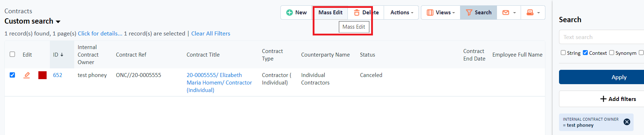
Task: Open the dropdown arrow beside the printer
Action: coord(539,13)
